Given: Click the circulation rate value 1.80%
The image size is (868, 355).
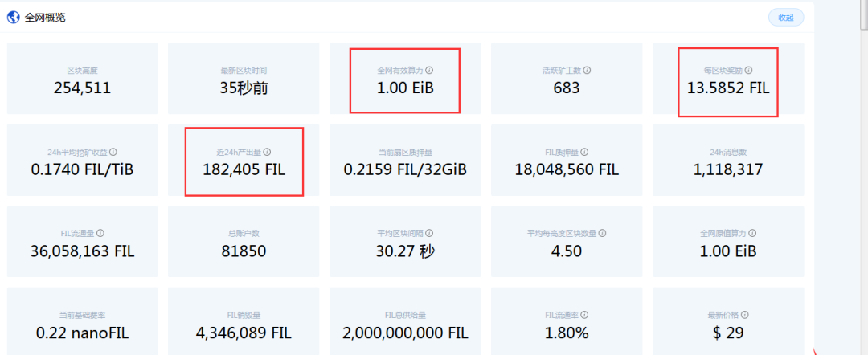Looking at the screenshot, I should click(567, 333).
